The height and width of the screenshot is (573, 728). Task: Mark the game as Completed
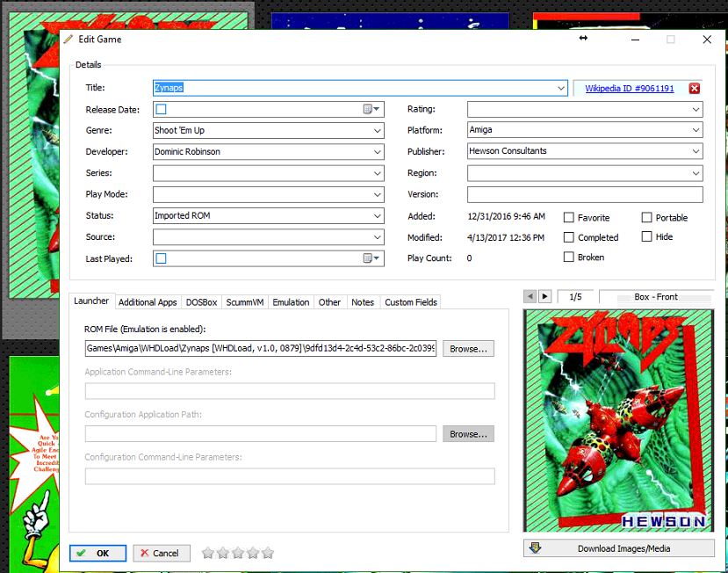(569, 237)
